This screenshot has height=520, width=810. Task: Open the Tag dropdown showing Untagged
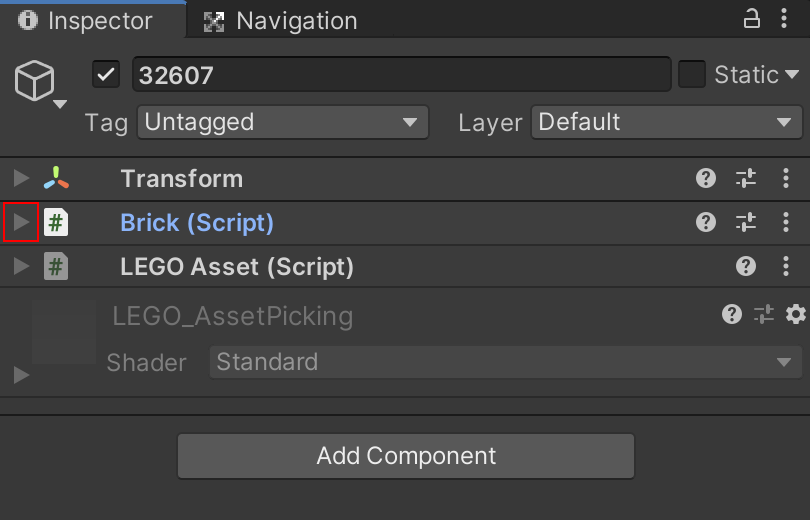(x=282, y=123)
